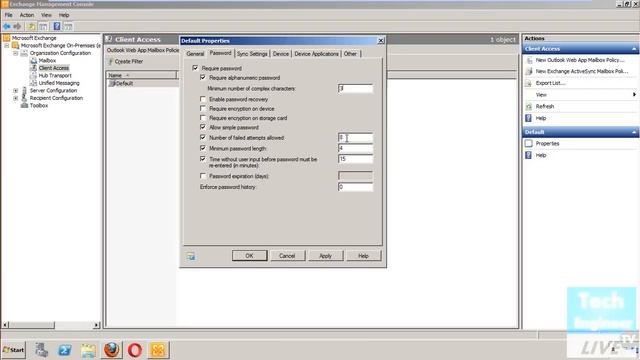Image resolution: width=640 pixels, height=360 pixels.
Task: Switch to the Device Applications tab
Action: point(316,54)
